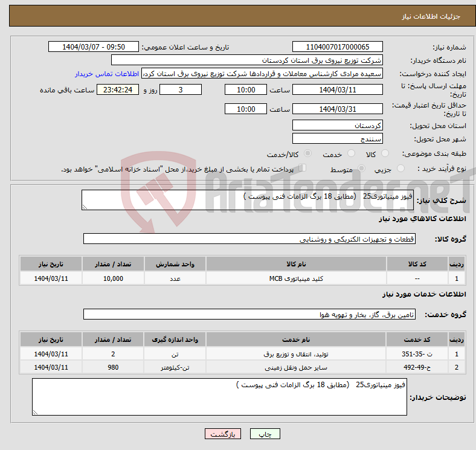Click the delivery city field سنندج

[x=337, y=138]
